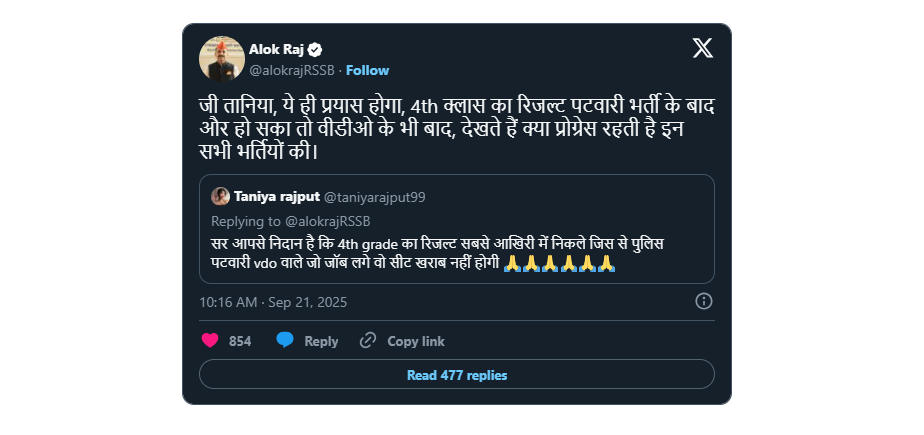The height and width of the screenshot is (435, 924).
Task: Click the Reply text label
Action: pos(321,341)
